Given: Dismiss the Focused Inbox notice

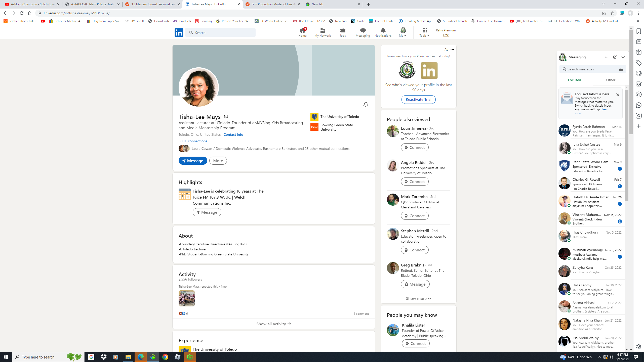Looking at the screenshot, I should coord(618,95).
